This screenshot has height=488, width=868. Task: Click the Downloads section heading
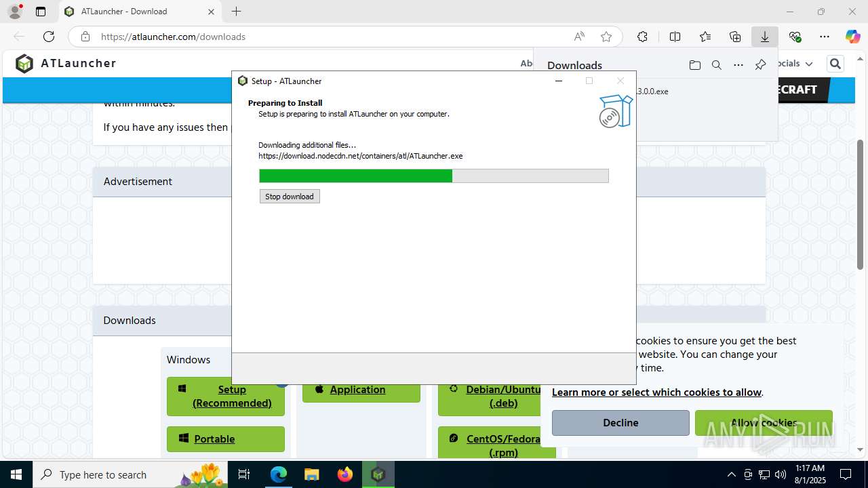tap(130, 320)
